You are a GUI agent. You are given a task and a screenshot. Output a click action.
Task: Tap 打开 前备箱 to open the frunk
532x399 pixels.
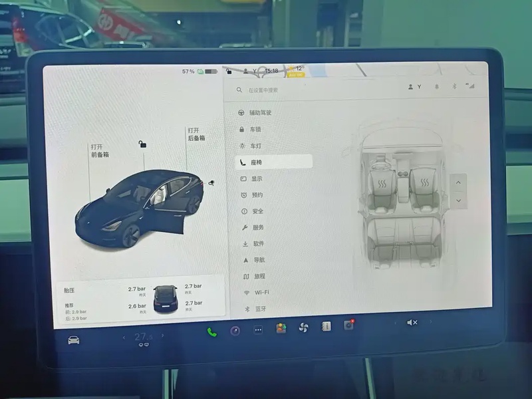pyautogui.click(x=99, y=150)
